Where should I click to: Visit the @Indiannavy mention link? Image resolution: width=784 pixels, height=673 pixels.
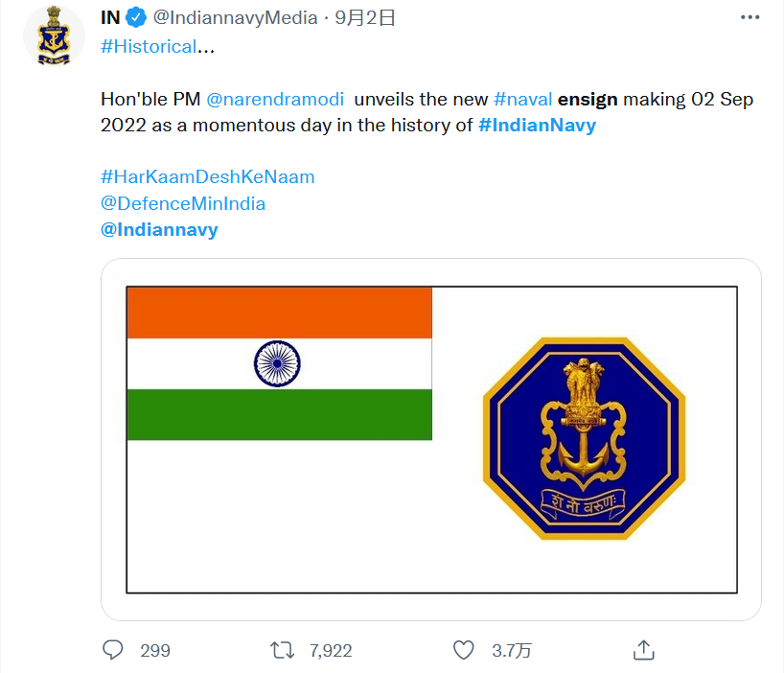(x=159, y=229)
